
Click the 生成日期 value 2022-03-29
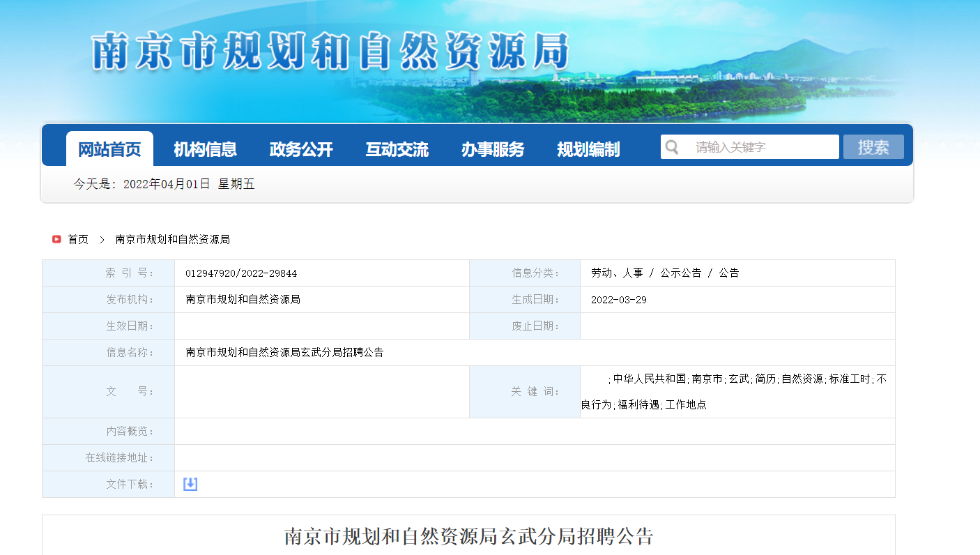tap(619, 300)
